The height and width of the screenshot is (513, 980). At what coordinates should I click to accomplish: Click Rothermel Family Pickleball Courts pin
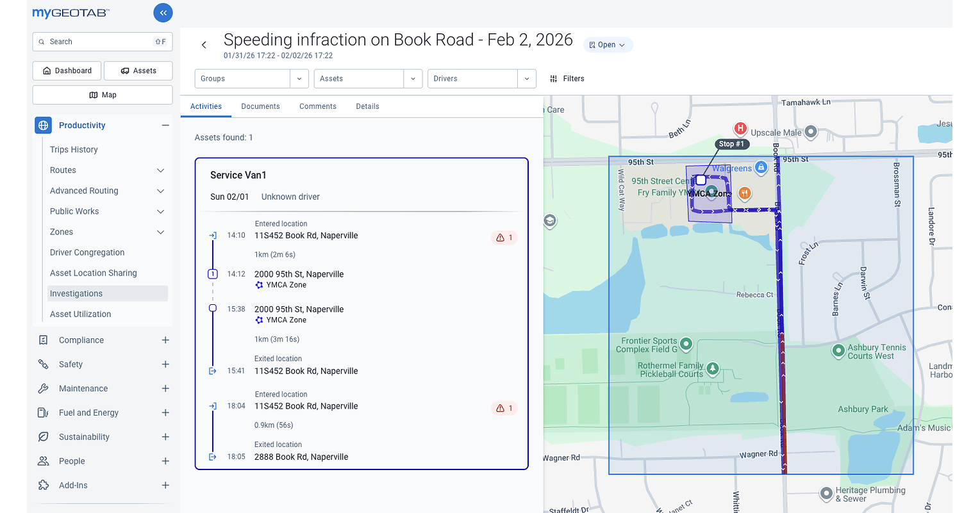point(712,370)
